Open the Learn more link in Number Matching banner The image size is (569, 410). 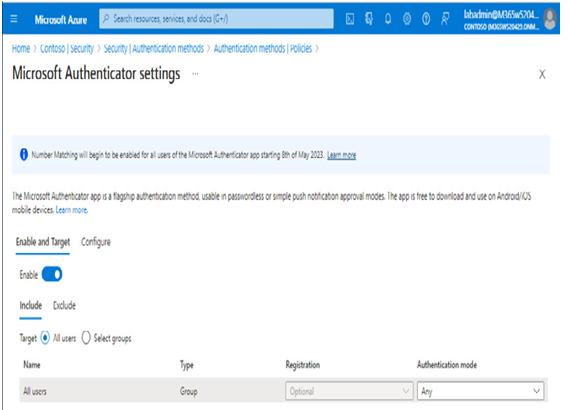(x=341, y=155)
